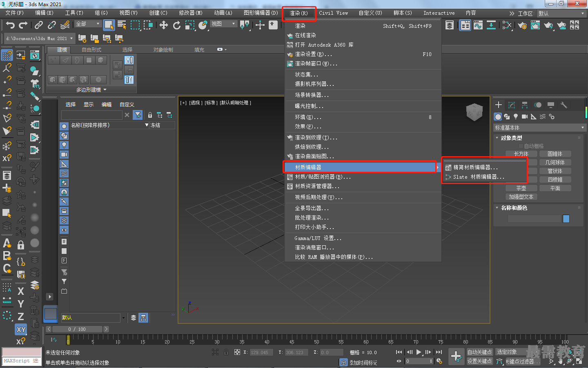The image size is (588, 368).
Task: Click the MAXScript listener pink field
Action: (22, 352)
